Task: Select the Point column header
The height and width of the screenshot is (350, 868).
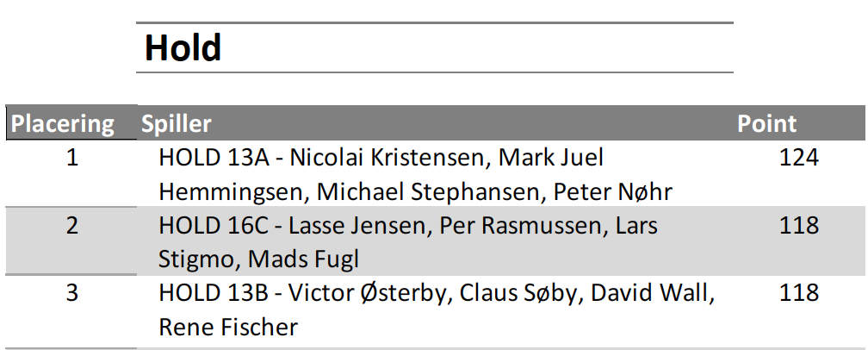Action: coord(766,123)
